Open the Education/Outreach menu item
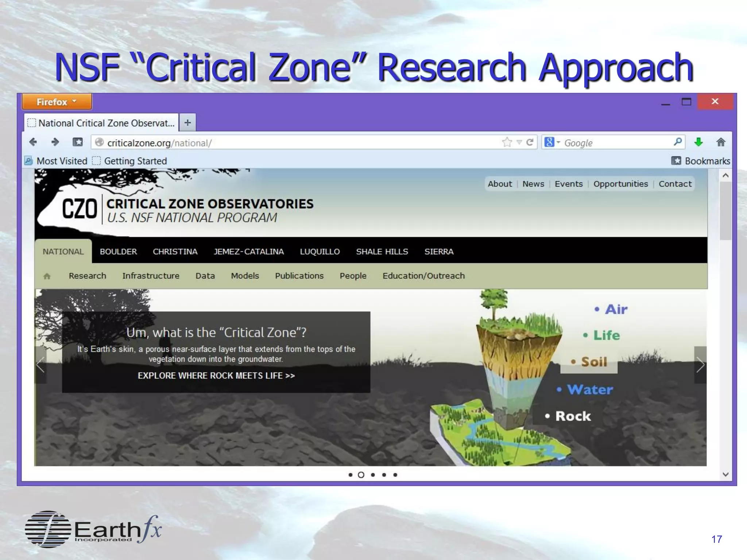 (x=423, y=276)
